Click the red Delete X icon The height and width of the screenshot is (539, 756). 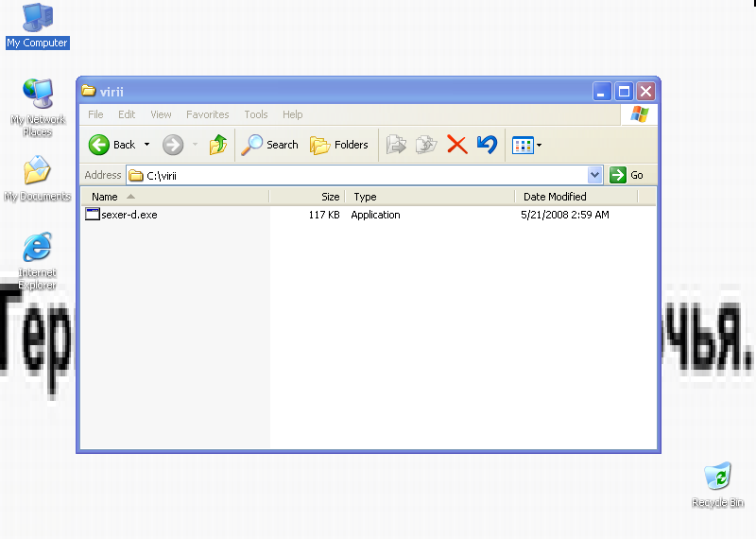(x=457, y=145)
